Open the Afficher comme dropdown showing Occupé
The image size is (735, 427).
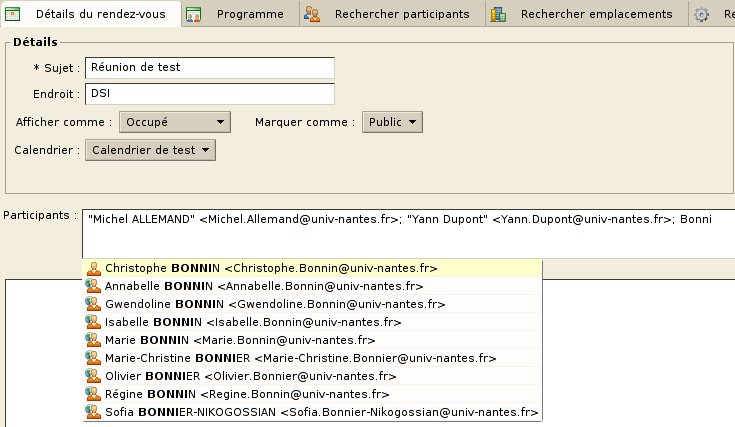175,122
